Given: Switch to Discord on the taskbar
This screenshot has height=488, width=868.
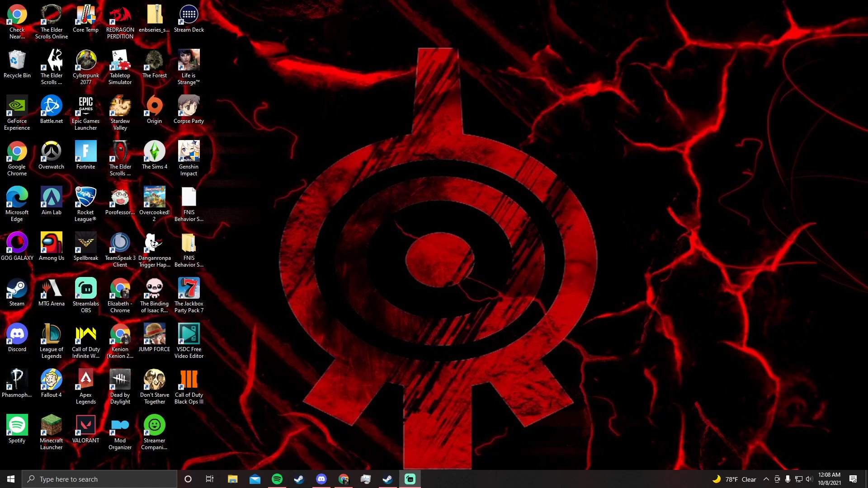Looking at the screenshot, I should coord(321,479).
